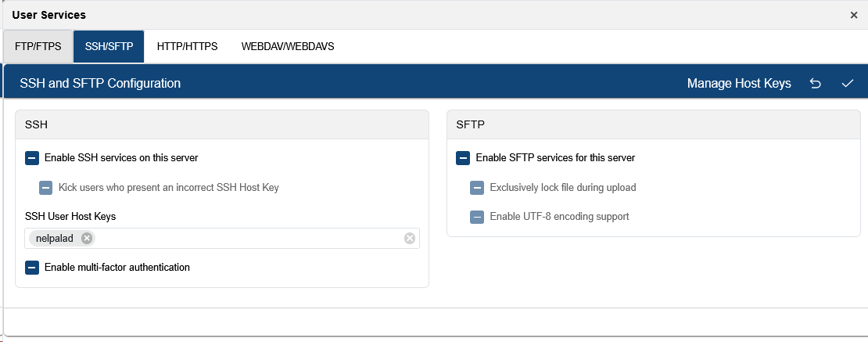The image size is (868, 342).
Task: Toggle Enable SSH services on this server
Action: click(32, 158)
